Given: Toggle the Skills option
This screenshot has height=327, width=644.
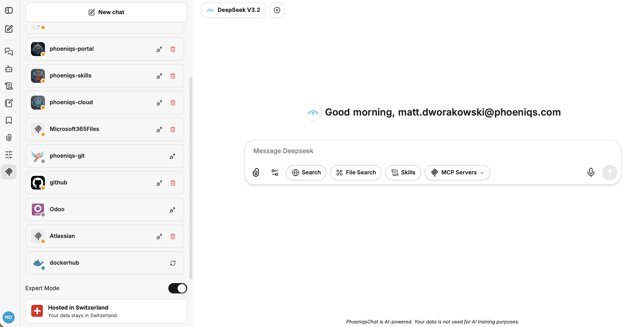Looking at the screenshot, I should pyautogui.click(x=403, y=173).
